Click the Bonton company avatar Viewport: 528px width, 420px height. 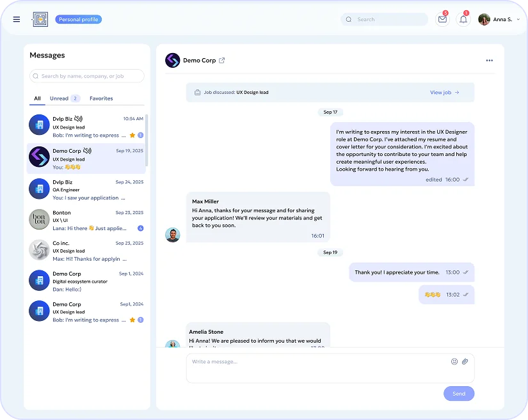tap(40, 219)
